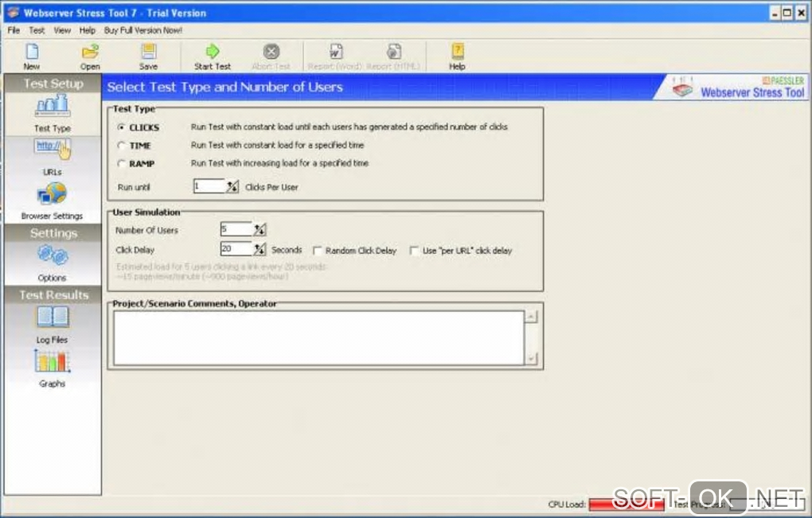Open Help from the toolbar icon
This screenshot has width=812, height=518.
[457, 51]
